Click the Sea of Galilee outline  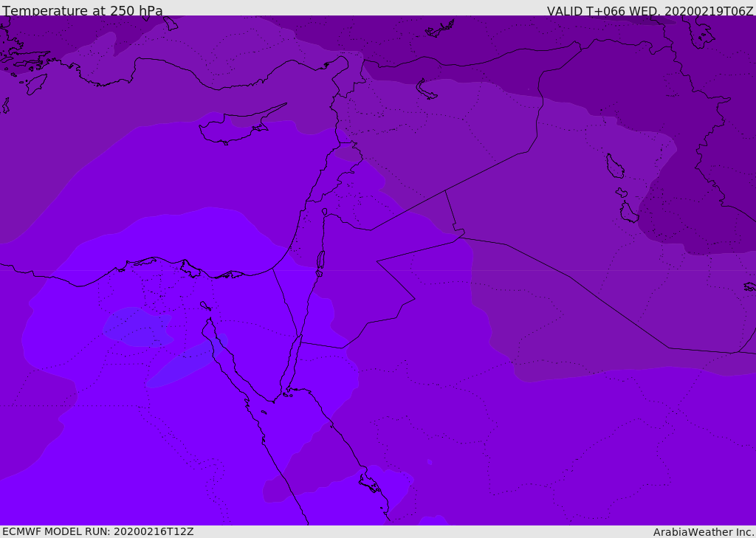click(324, 212)
